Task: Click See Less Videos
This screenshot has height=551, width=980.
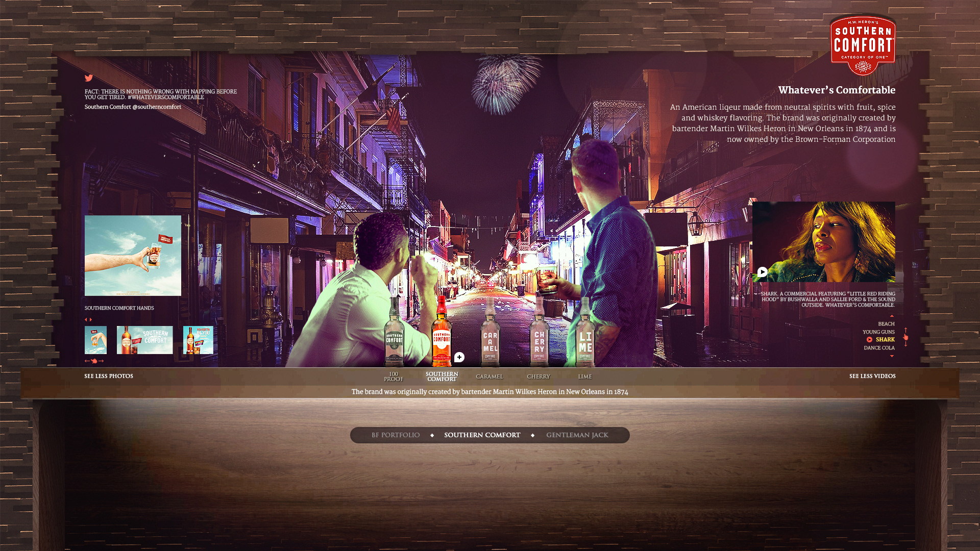Action: point(872,377)
